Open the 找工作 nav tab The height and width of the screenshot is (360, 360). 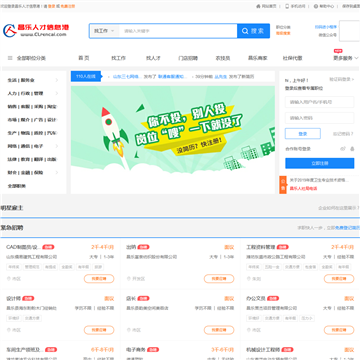(x=119, y=58)
